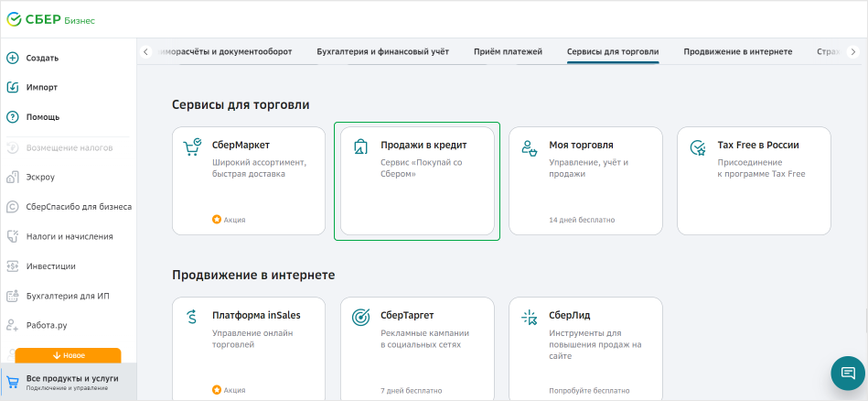Click the Бухгалтерия для ИП icon

(x=12, y=296)
